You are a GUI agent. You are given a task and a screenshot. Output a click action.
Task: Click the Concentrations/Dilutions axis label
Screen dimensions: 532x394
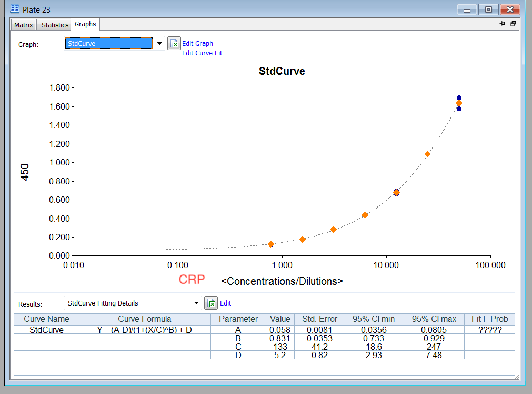click(282, 281)
